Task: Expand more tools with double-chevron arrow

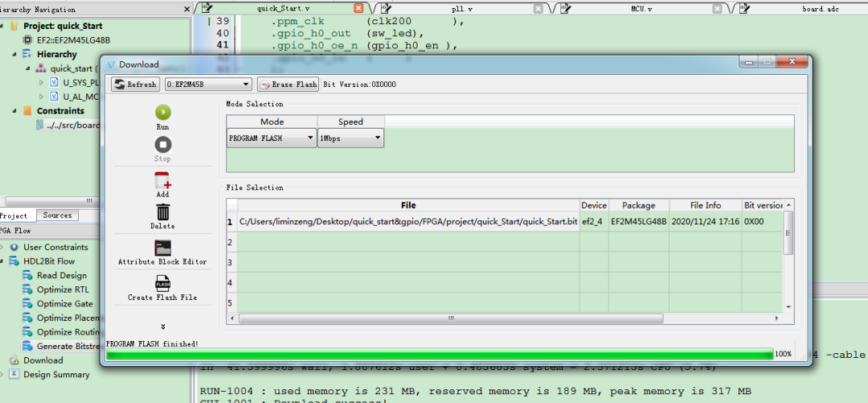Action: click(x=162, y=327)
